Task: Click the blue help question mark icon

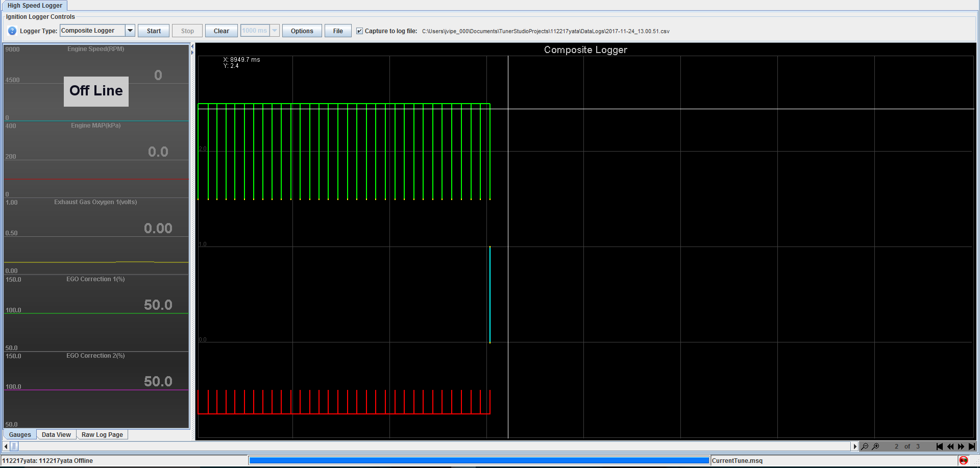Action: pos(12,31)
